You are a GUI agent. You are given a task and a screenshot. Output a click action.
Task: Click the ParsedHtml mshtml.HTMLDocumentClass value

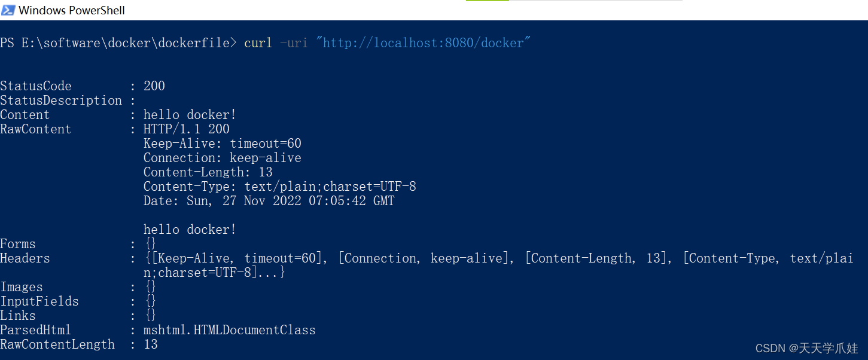coord(230,330)
